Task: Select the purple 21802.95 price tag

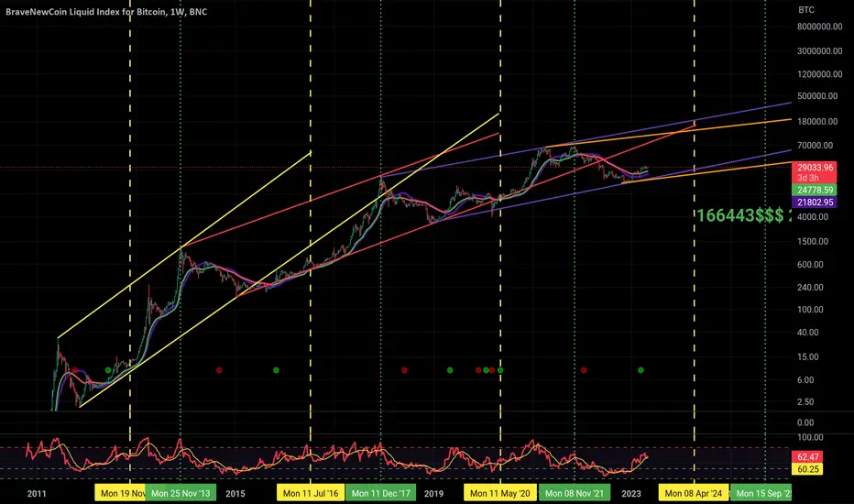Action: coord(815,203)
